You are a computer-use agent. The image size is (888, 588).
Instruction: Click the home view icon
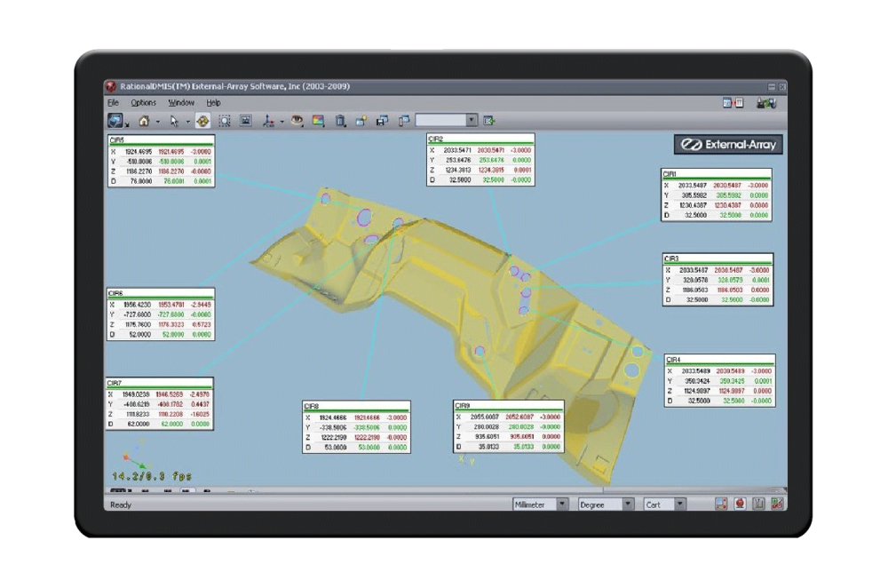point(142,121)
